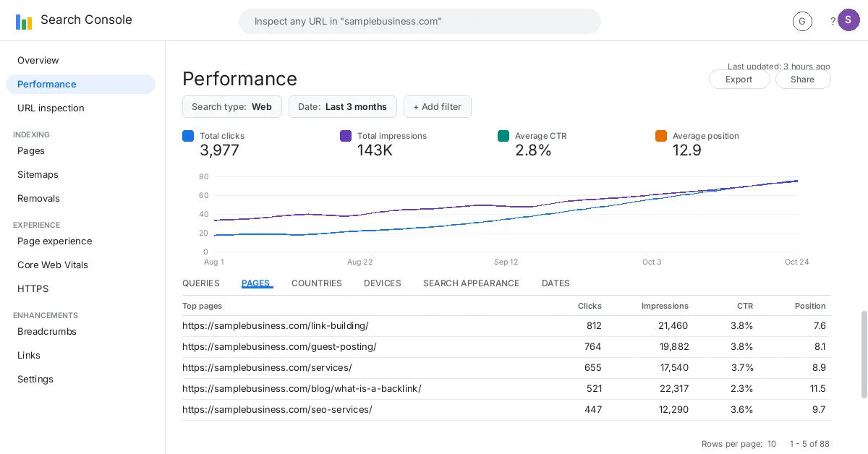
Task: Focus the Inspect any URL search field
Action: tap(420, 22)
